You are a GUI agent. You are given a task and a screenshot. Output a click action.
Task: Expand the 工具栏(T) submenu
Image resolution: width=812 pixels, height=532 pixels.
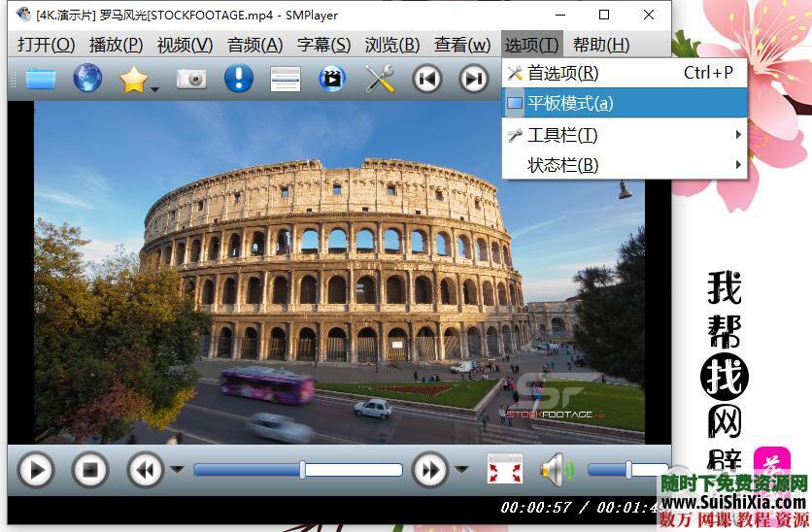pos(624,135)
